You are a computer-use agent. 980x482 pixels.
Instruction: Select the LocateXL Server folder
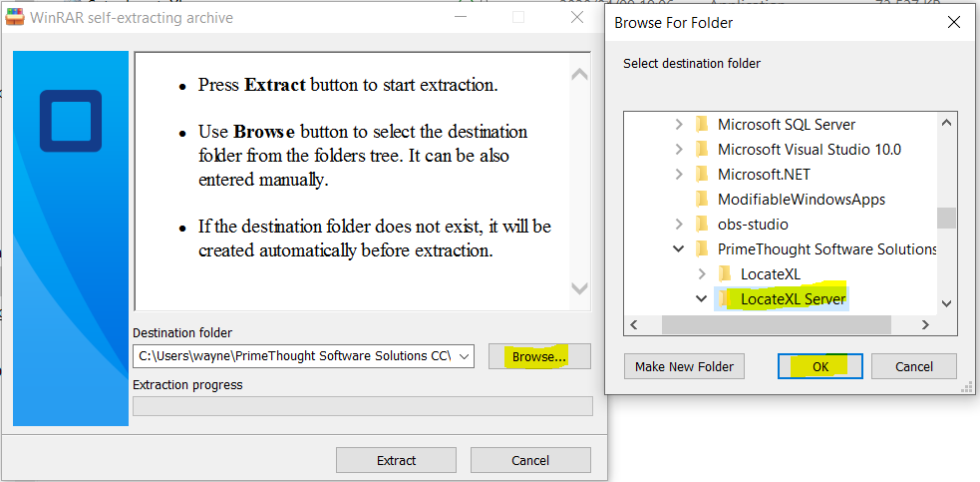(793, 298)
